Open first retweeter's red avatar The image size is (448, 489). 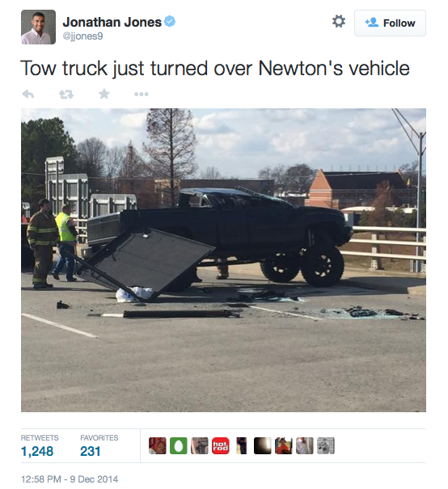[158, 445]
